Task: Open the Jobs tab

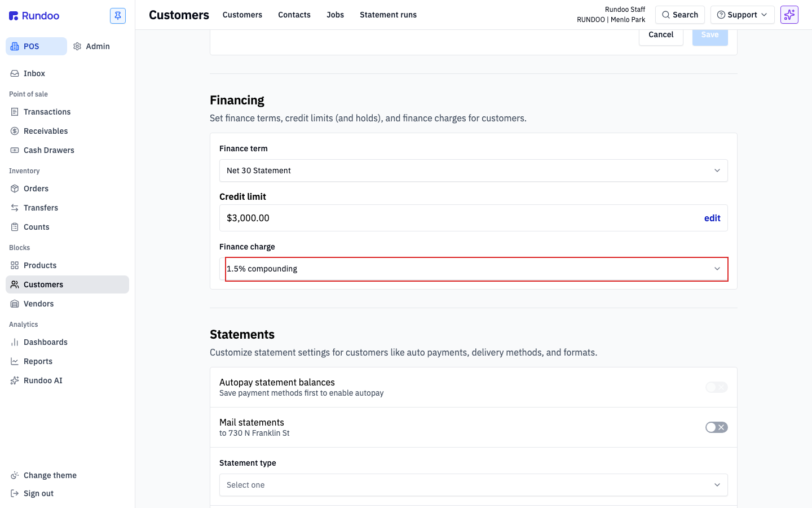Action: point(335,15)
